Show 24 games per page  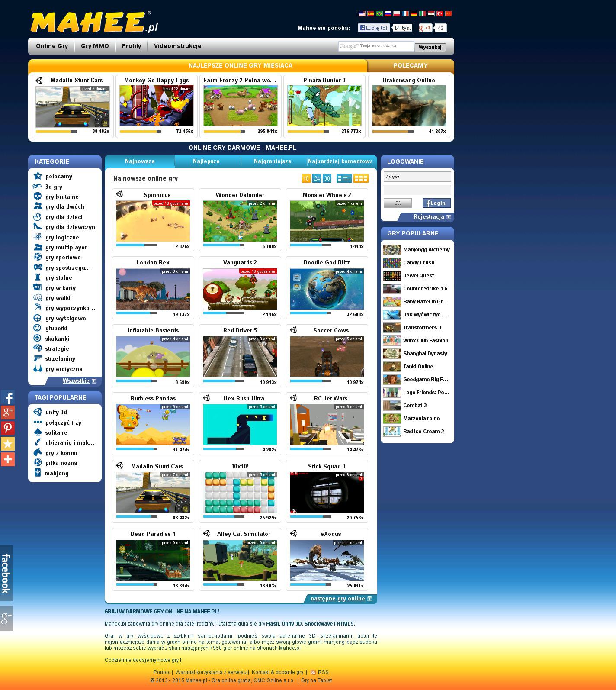[317, 178]
